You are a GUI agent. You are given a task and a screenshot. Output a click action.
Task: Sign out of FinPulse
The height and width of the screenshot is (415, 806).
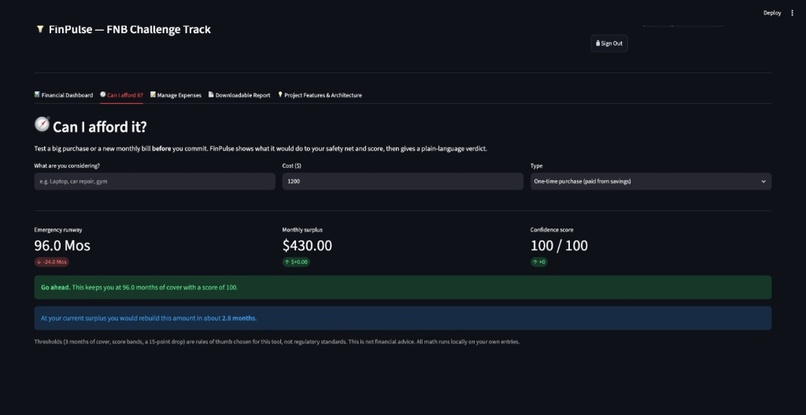pyautogui.click(x=609, y=43)
